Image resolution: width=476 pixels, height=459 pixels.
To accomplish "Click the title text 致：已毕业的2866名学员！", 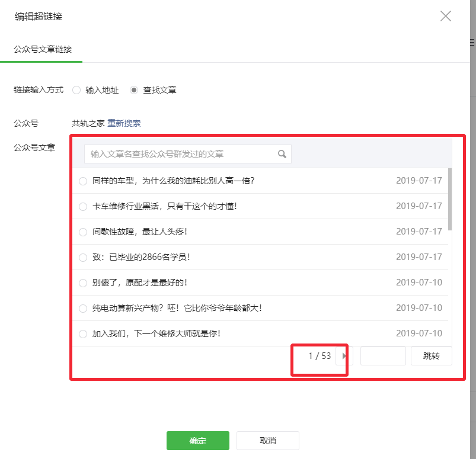I will (x=141, y=257).
